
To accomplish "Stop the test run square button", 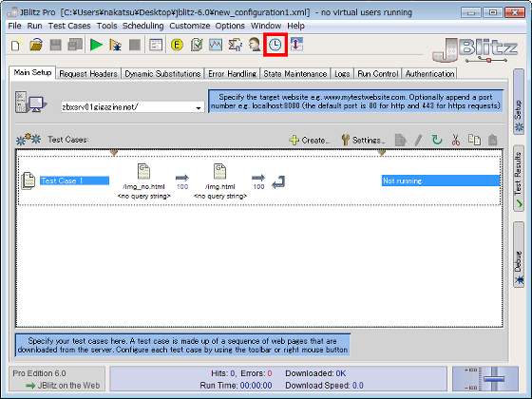I will [135, 45].
